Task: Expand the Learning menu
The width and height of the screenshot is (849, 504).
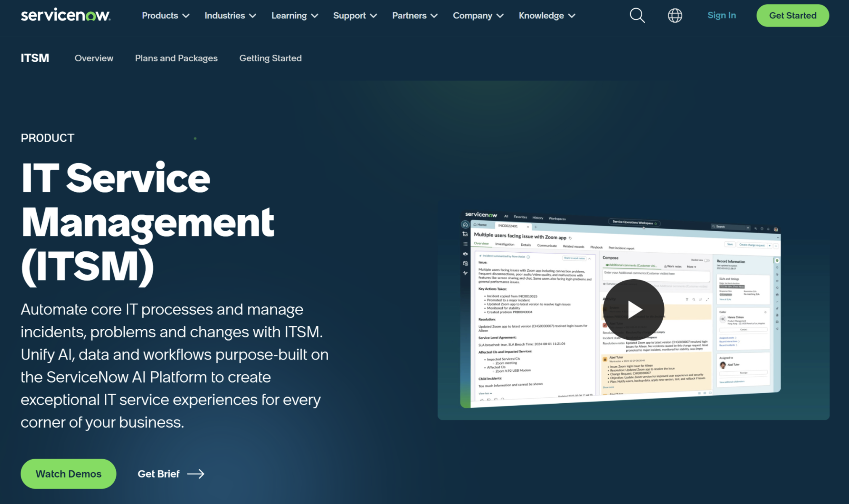Action: pyautogui.click(x=295, y=16)
